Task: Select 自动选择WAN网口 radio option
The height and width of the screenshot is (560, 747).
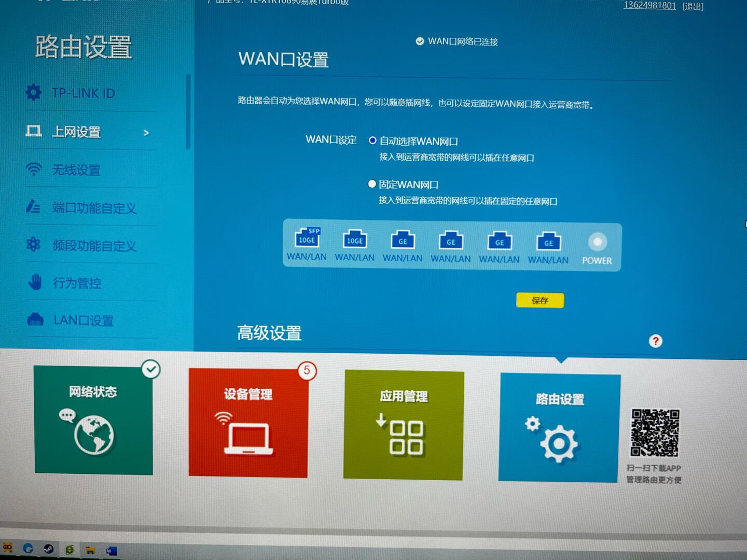Action: click(x=372, y=141)
